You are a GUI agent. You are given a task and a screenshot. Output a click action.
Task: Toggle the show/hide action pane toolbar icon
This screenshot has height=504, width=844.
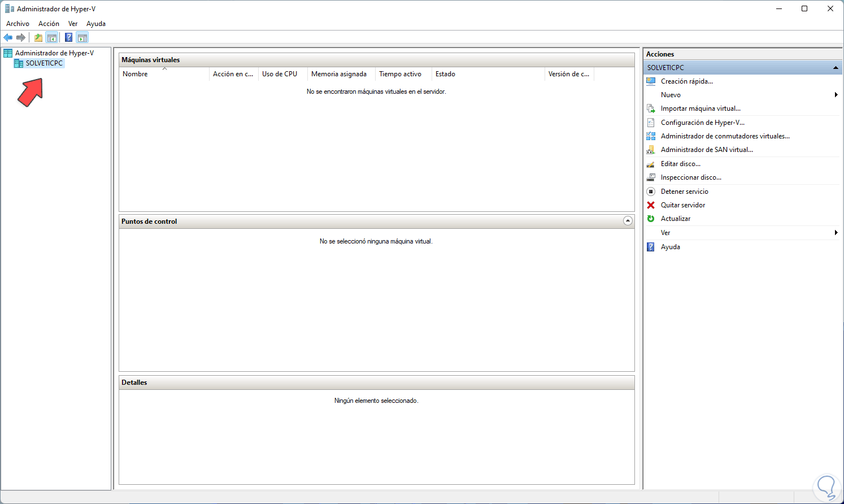(x=82, y=38)
